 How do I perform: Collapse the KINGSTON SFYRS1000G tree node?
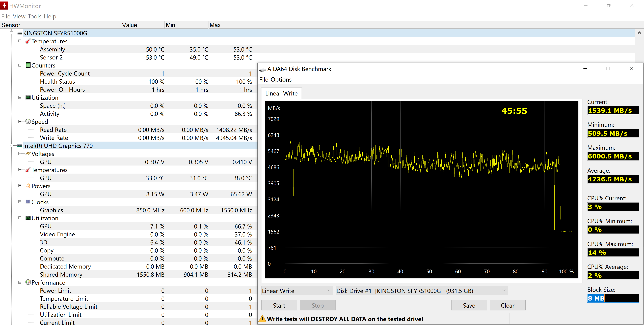(x=12, y=33)
